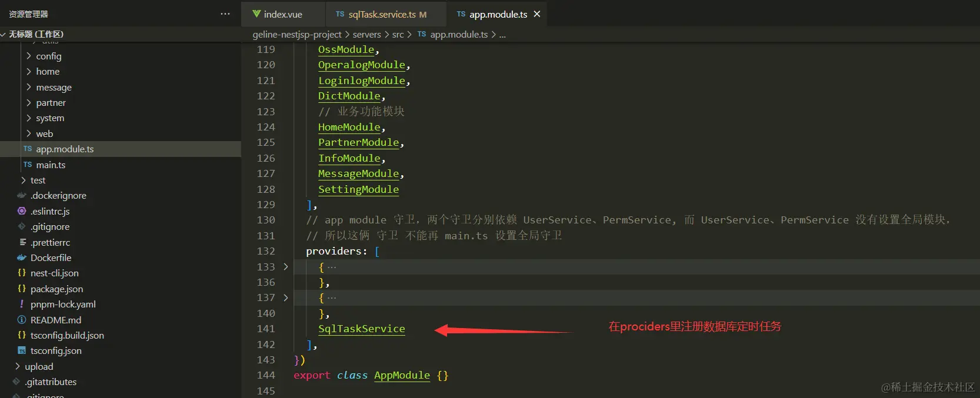Click the TS icon on app.module.ts tab

461,14
